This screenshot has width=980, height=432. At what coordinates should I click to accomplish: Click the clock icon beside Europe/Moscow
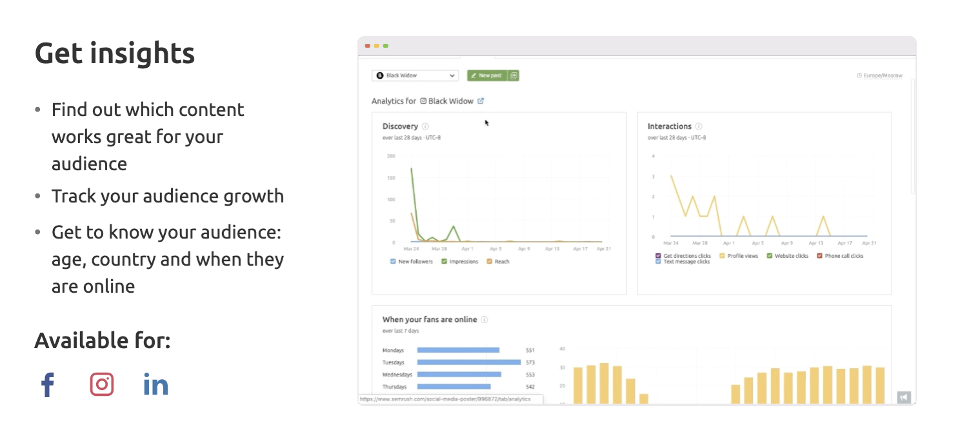859,75
